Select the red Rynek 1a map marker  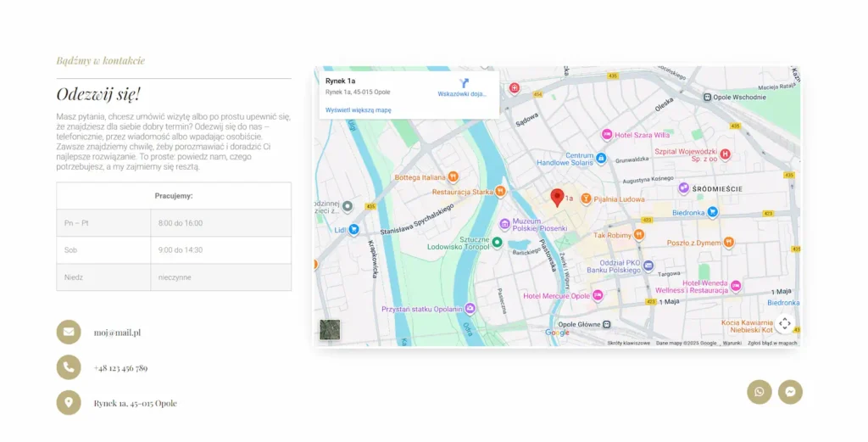557,198
